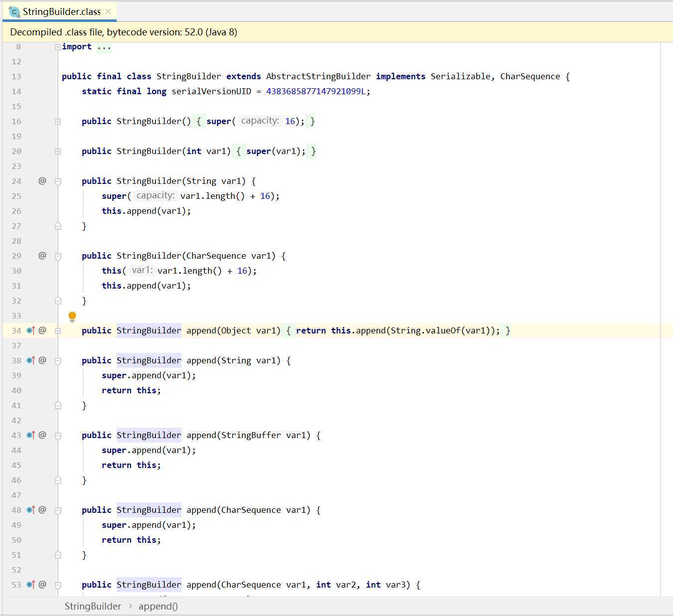Click the overrides gutter icon on line 48
673x616 pixels.
point(30,510)
